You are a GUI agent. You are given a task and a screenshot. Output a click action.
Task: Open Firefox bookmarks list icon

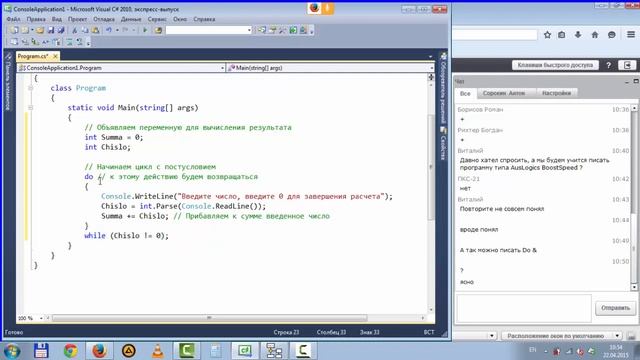(562, 35)
